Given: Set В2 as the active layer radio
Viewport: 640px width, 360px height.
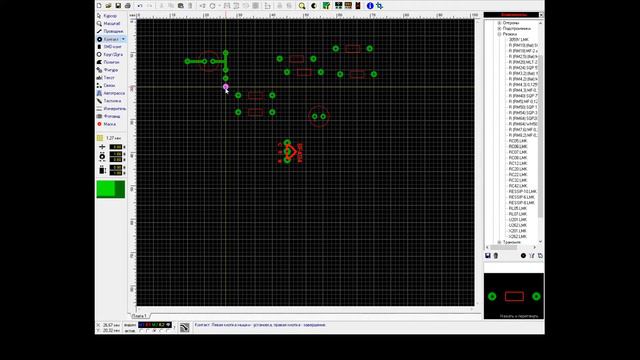Looking at the screenshot, I should 161,331.
